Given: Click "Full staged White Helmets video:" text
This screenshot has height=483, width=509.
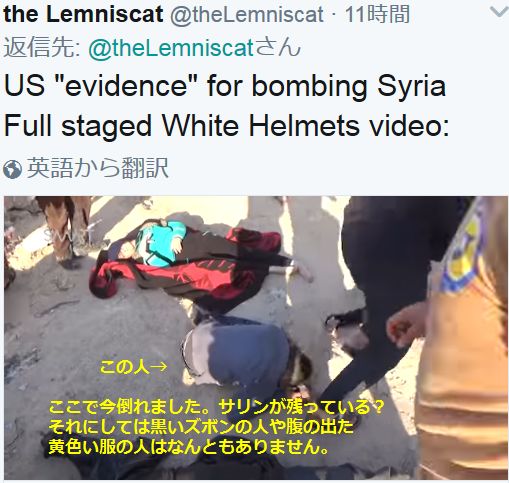Looking at the screenshot, I should pyautogui.click(x=226, y=126).
